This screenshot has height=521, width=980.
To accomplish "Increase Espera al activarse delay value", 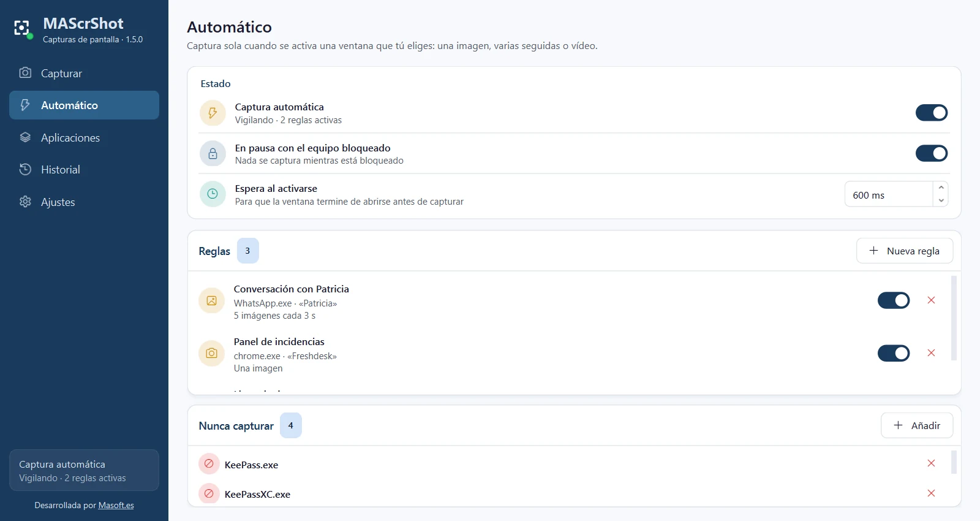I will [941, 188].
